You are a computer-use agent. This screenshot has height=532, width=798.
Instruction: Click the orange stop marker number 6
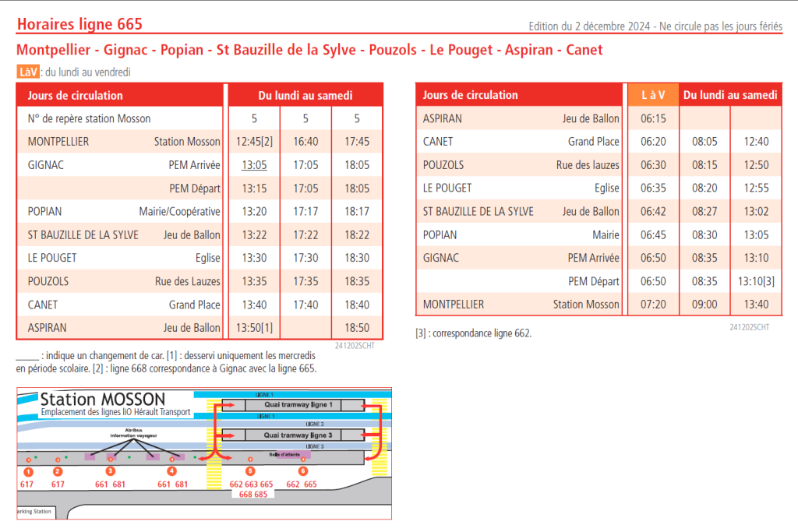tap(303, 471)
